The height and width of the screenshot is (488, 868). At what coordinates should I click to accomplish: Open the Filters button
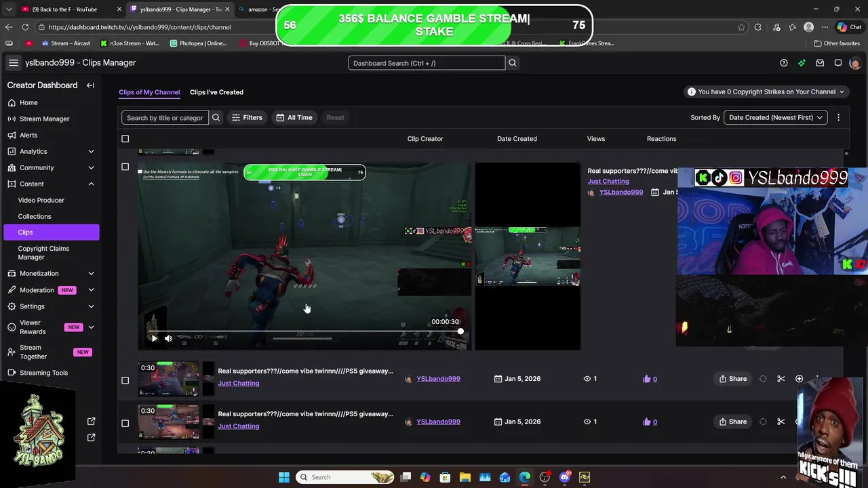[247, 117]
